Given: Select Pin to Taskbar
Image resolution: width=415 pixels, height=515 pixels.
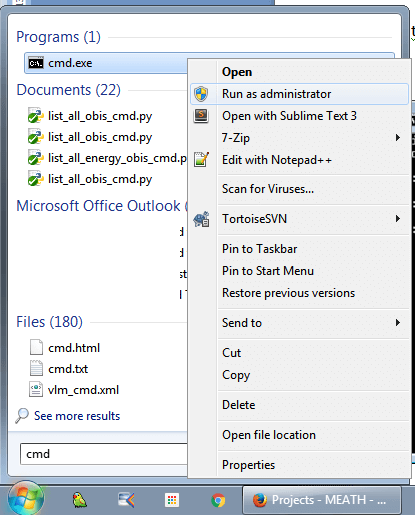Looking at the screenshot, I should (x=260, y=249).
